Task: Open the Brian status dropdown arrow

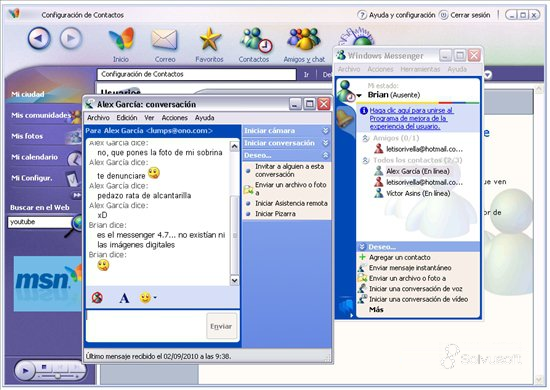Action: coord(359,96)
